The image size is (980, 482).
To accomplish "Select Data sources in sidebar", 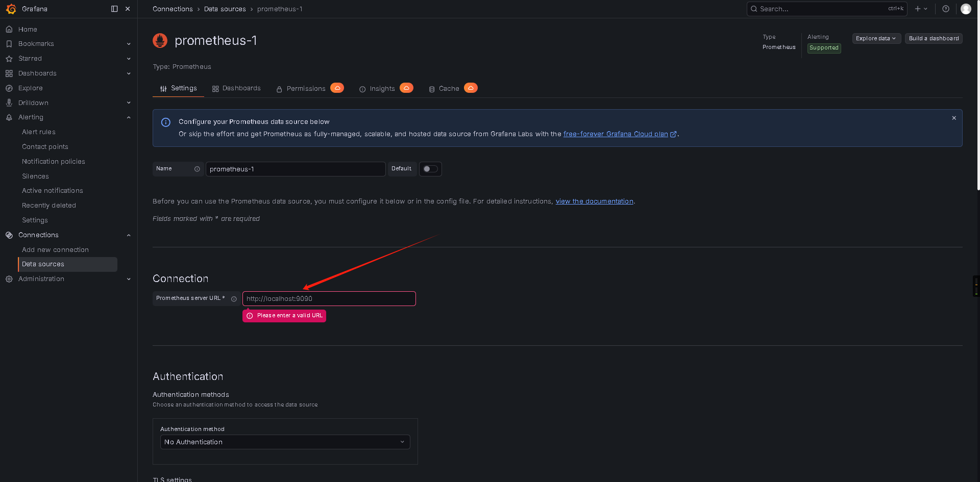I will click(67, 264).
